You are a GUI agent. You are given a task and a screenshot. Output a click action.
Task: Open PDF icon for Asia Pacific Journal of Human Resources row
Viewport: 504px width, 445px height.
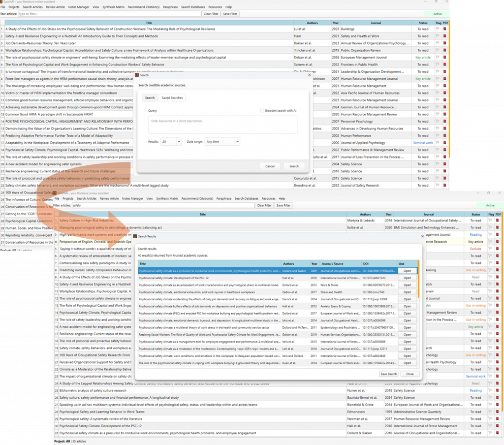click(x=445, y=93)
